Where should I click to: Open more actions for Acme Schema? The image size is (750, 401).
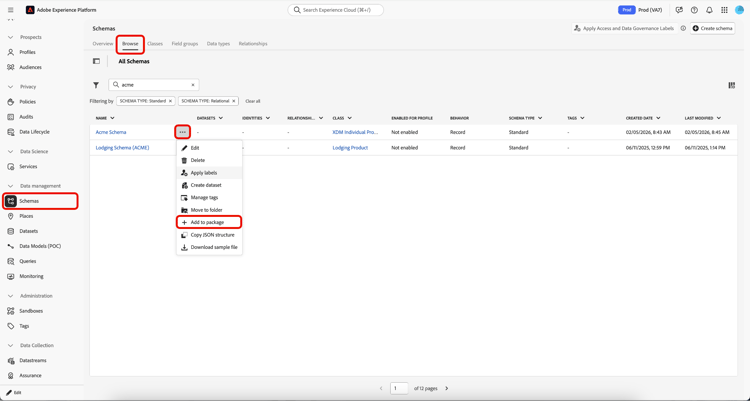click(183, 132)
